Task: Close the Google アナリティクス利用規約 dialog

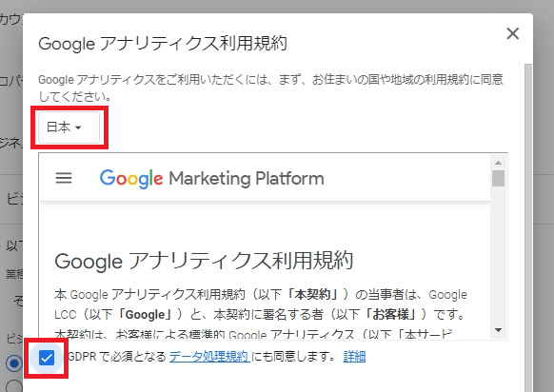Action: click(513, 34)
